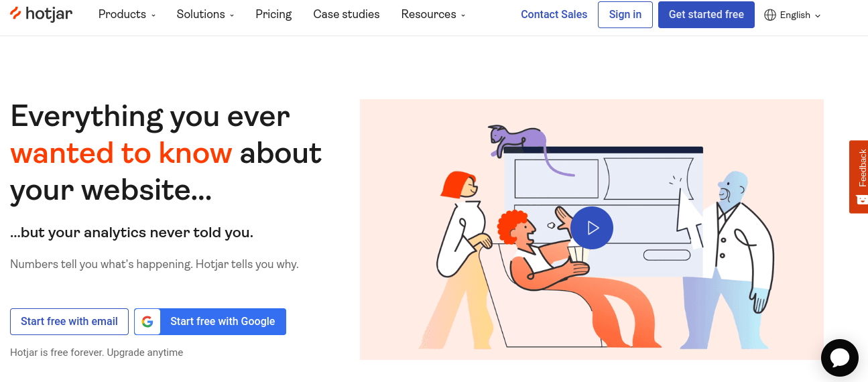
Task: Click the globe language icon
Action: point(769,15)
